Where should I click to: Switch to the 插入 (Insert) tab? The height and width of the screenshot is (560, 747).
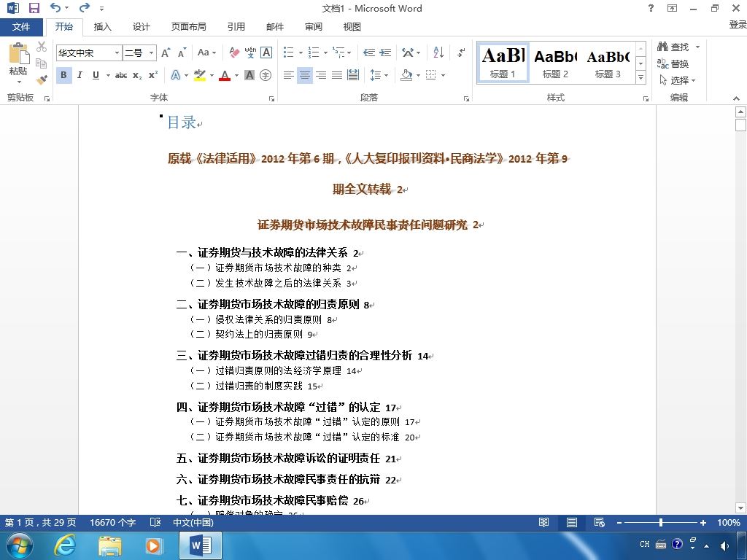pyautogui.click(x=102, y=27)
